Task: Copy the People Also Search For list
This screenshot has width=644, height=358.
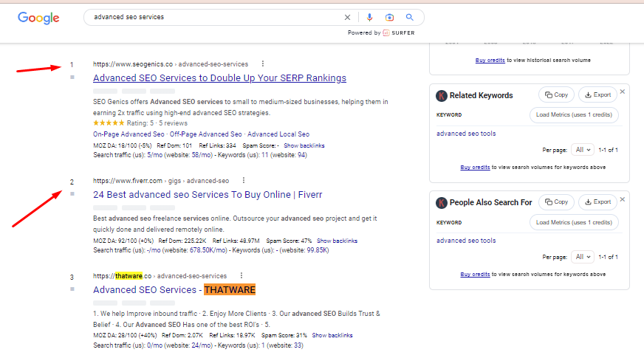Action: [557, 202]
